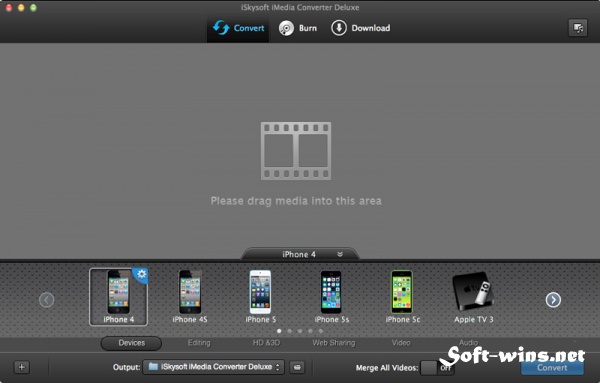Screen dimensions: 600x383
Task: Toggle Merge All Videos switch
Action: pyautogui.click(x=437, y=368)
